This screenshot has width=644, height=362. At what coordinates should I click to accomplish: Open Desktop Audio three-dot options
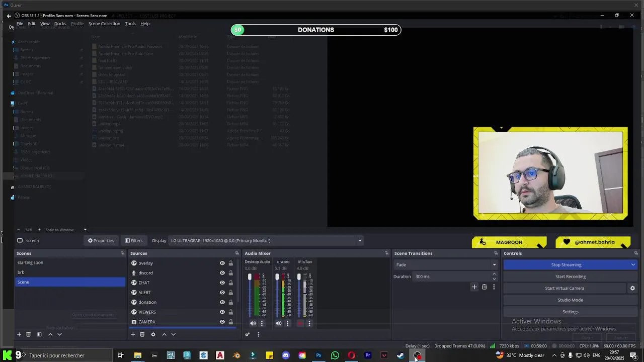tap(262, 323)
